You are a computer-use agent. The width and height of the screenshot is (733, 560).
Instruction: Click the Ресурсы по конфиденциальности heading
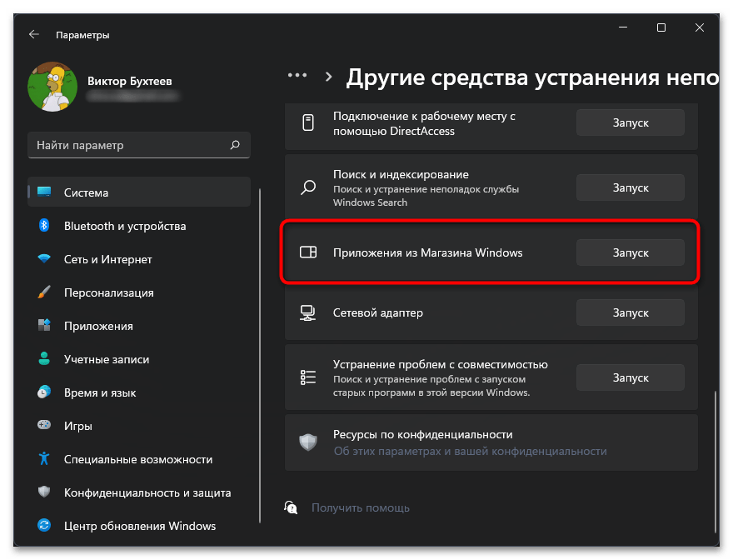pos(422,434)
